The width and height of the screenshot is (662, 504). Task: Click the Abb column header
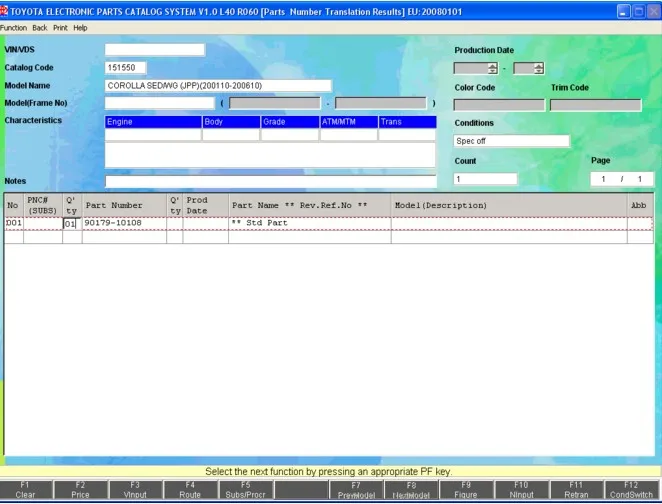[640, 206]
